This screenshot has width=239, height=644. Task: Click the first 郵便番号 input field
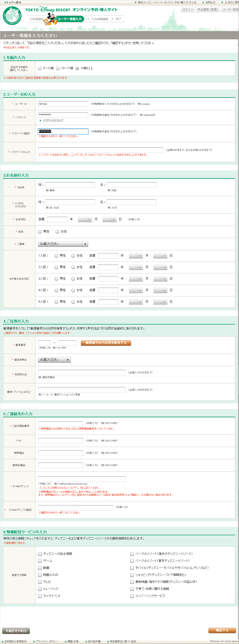pos(44,343)
